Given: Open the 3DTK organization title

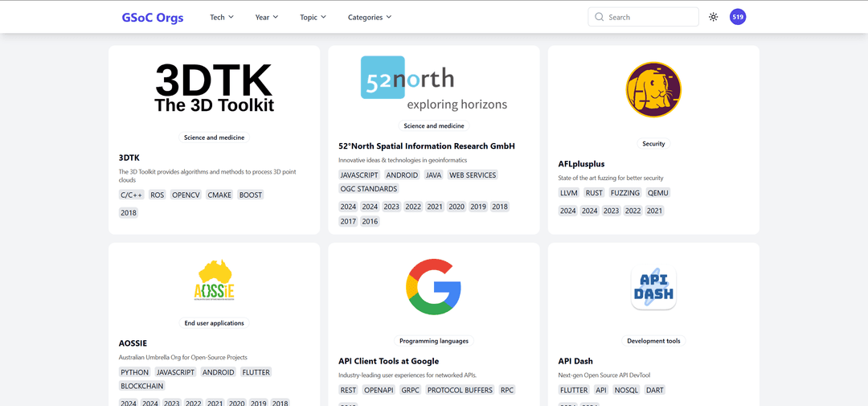Looking at the screenshot, I should click(x=129, y=158).
